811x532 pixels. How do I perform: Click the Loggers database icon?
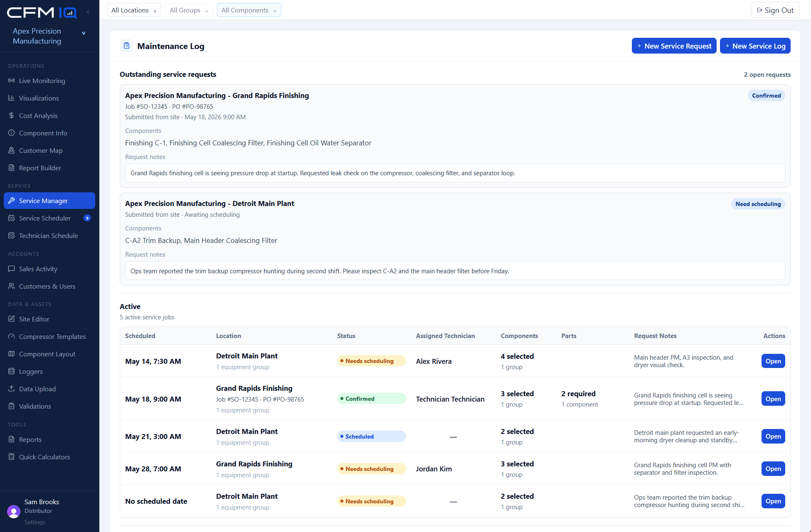coord(12,371)
